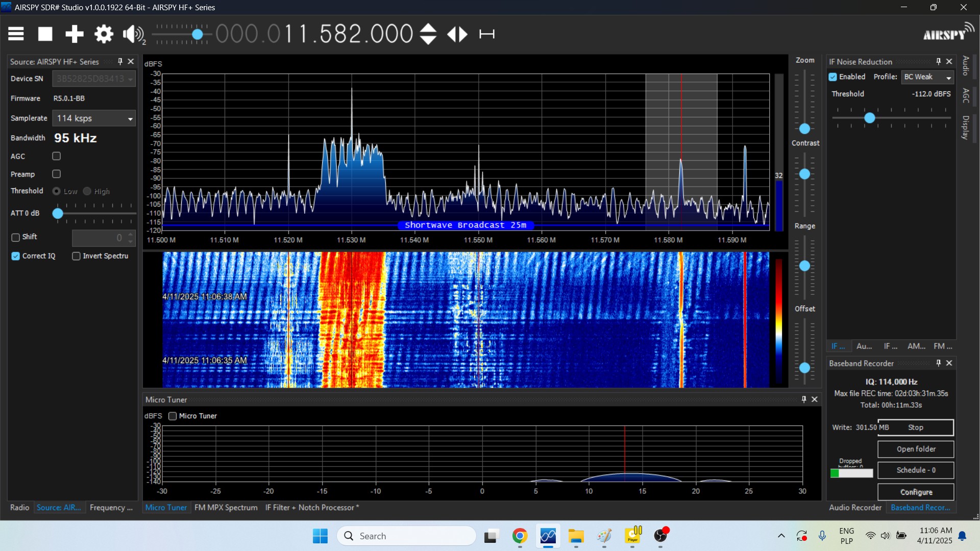This screenshot has width=980, height=551.
Task: Open the IF Filter + Notch Processor tab
Action: (312, 507)
